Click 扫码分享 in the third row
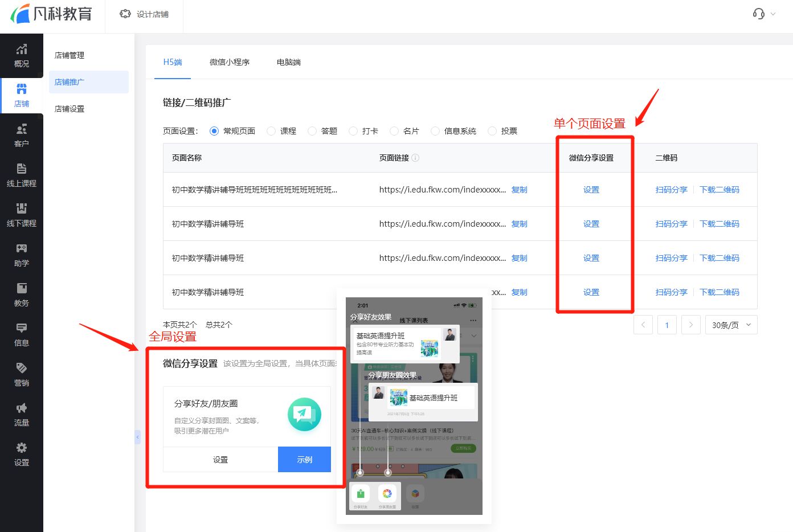The image size is (793, 532). (x=672, y=258)
